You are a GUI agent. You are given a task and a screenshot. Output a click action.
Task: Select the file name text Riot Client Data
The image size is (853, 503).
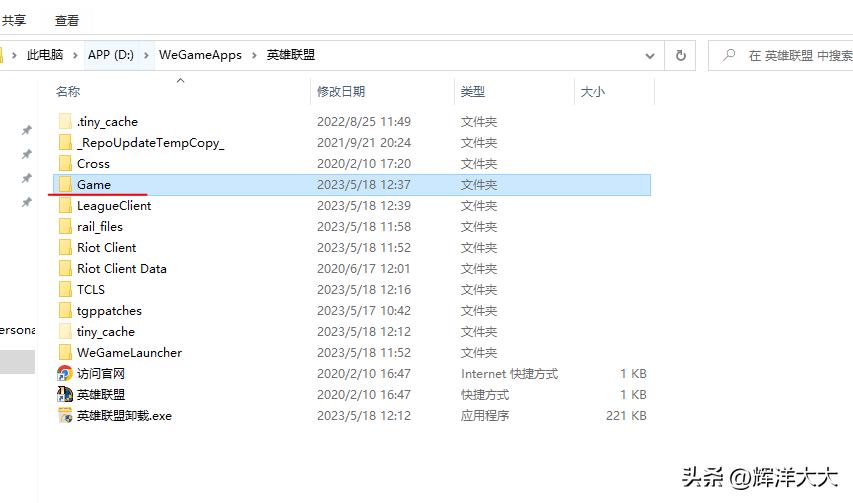(x=122, y=269)
